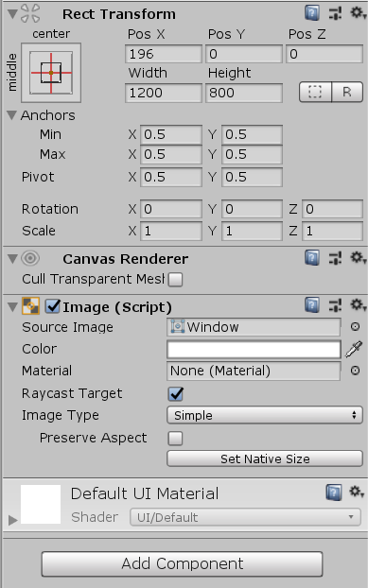Screen dimensions: 368x588
Task: Collapse the Anchors section
Action: [12, 114]
